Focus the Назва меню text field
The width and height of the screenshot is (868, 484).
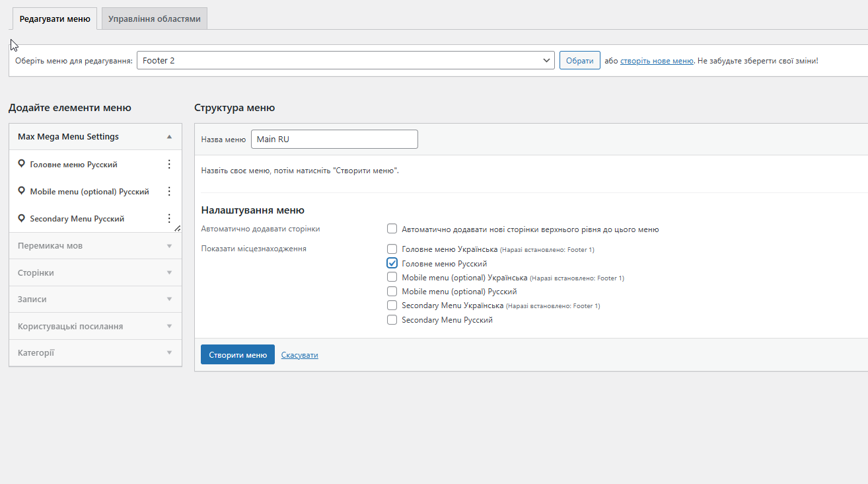click(334, 140)
